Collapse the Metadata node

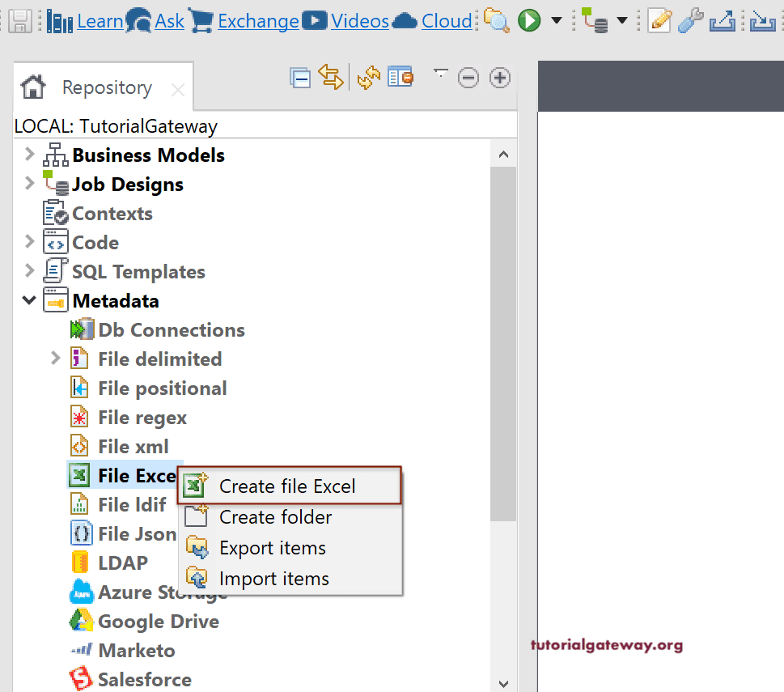coord(29,300)
